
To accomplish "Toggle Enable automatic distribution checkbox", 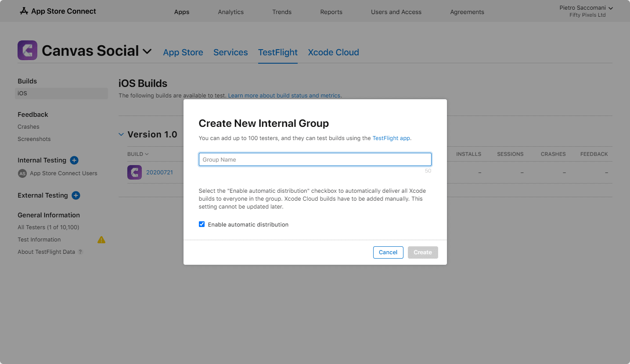I will 202,224.
